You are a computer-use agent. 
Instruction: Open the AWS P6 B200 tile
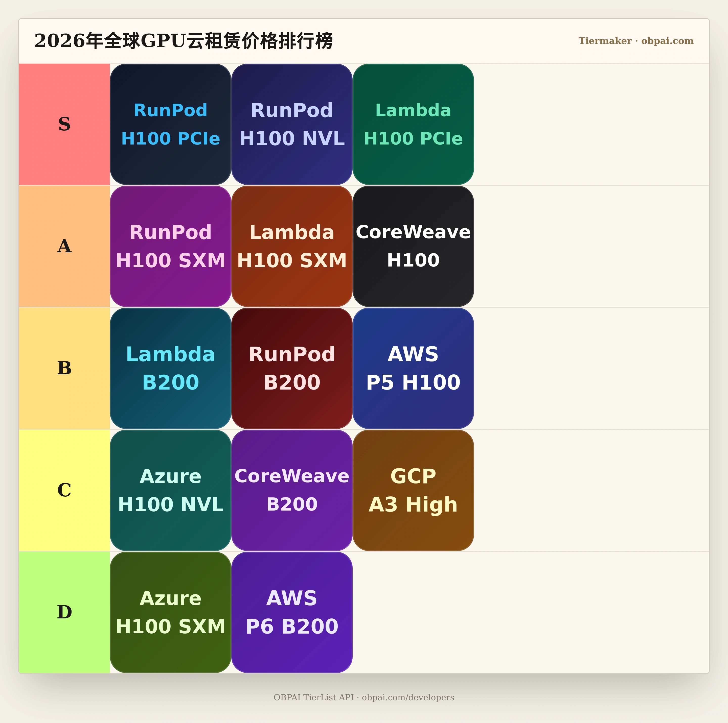(292, 612)
